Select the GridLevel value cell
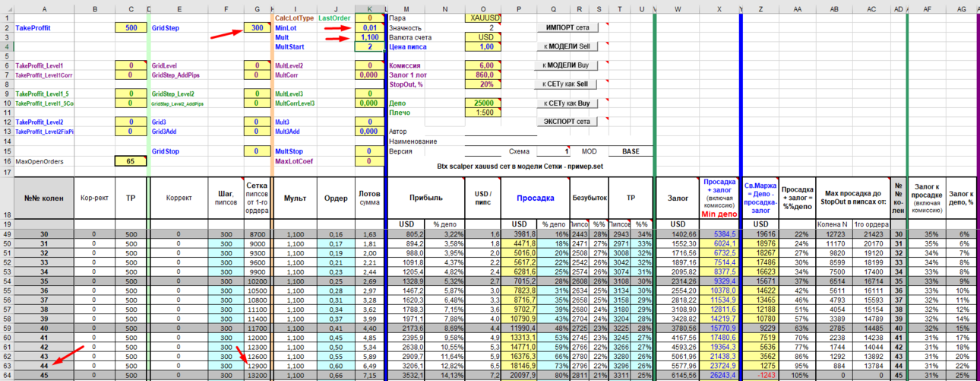 (258, 66)
